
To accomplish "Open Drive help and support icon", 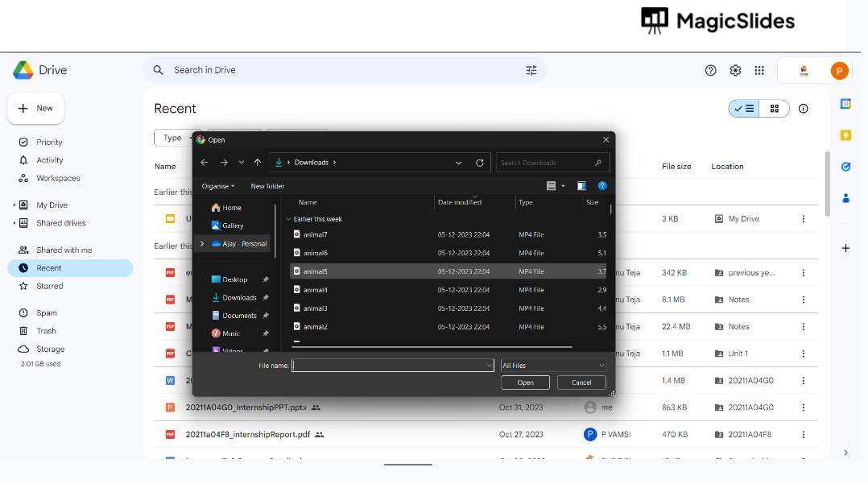I will coord(711,70).
